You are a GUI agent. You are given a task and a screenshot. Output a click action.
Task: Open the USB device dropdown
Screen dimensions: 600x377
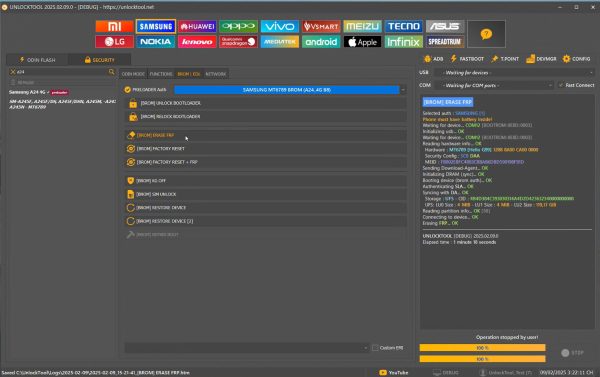click(515, 72)
